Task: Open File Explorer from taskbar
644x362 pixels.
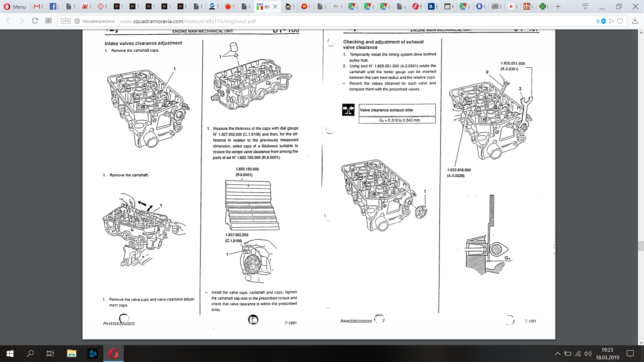Action: coord(71,354)
